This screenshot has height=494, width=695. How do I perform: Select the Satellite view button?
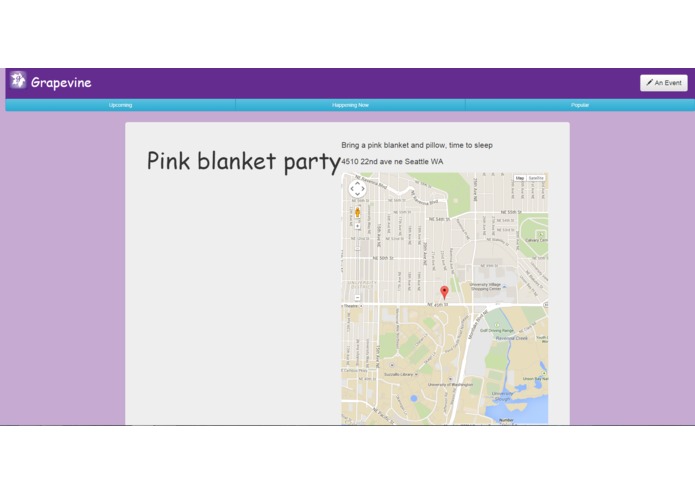coord(536,178)
